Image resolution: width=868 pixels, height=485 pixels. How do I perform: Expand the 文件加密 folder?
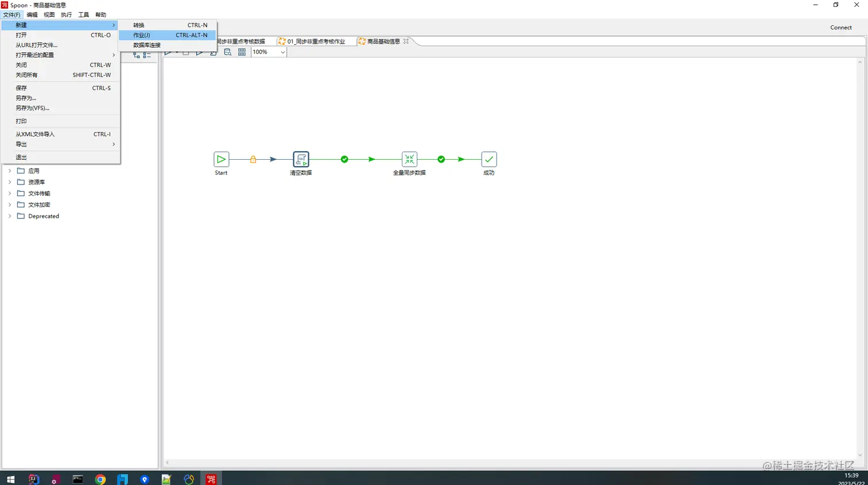click(x=10, y=205)
